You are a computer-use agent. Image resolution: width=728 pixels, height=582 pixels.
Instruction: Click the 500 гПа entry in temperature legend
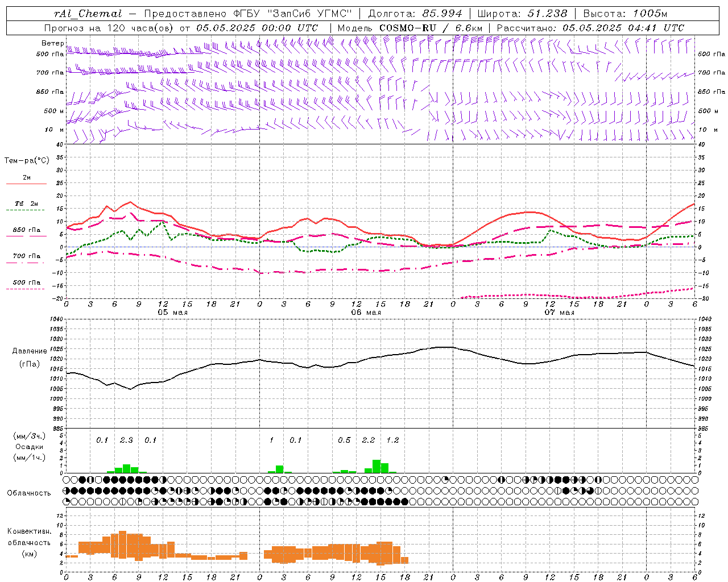(27, 282)
